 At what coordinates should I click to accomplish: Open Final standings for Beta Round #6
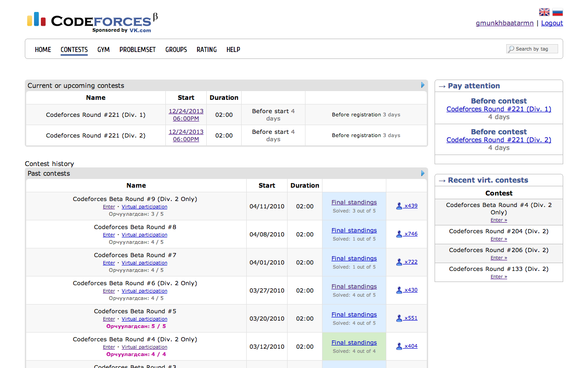tap(354, 287)
